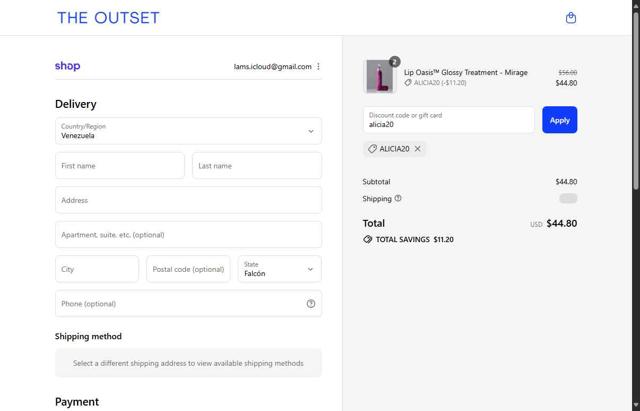This screenshot has height=411, width=640.
Task: Open the Country/Region dropdown
Action: pyautogui.click(x=188, y=131)
